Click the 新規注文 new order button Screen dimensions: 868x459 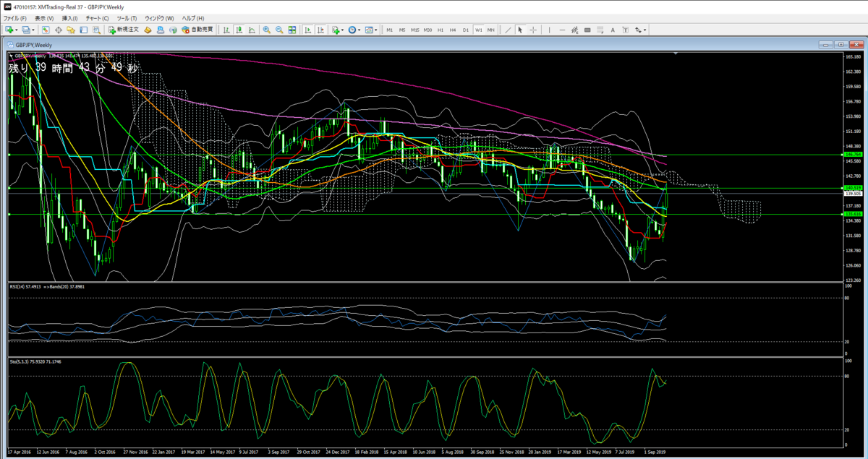click(123, 30)
